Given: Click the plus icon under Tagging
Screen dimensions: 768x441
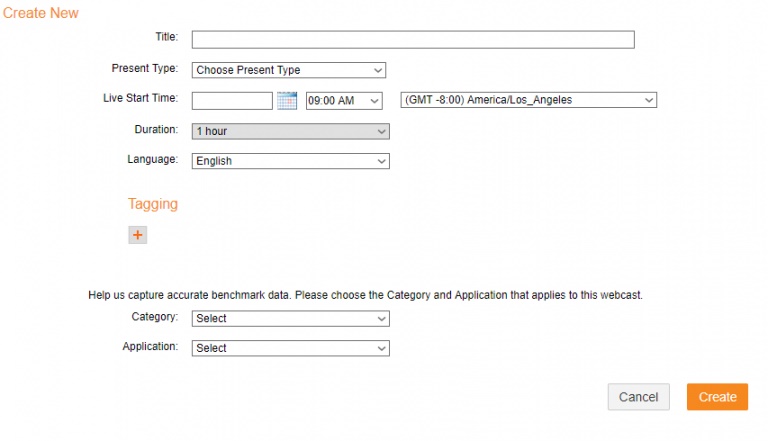Looking at the screenshot, I should [138, 234].
